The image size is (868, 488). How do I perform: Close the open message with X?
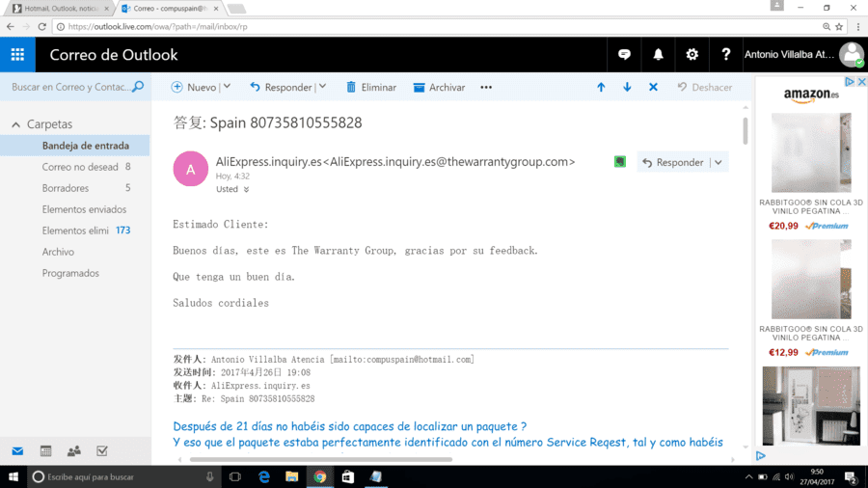coord(653,88)
